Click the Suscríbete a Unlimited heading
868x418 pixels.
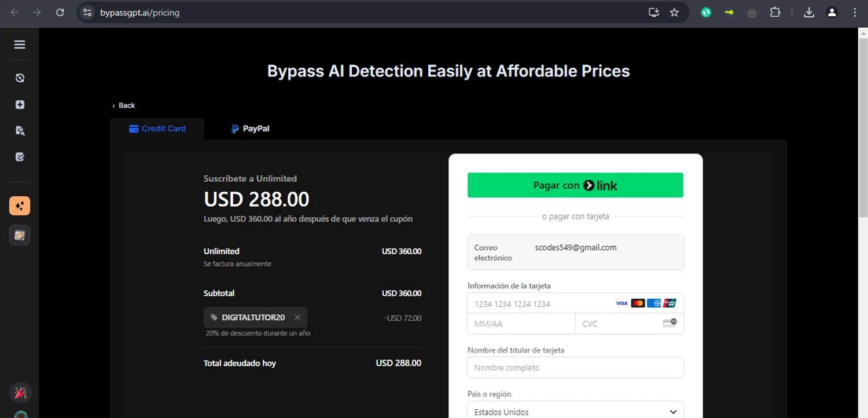pos(250,178)
